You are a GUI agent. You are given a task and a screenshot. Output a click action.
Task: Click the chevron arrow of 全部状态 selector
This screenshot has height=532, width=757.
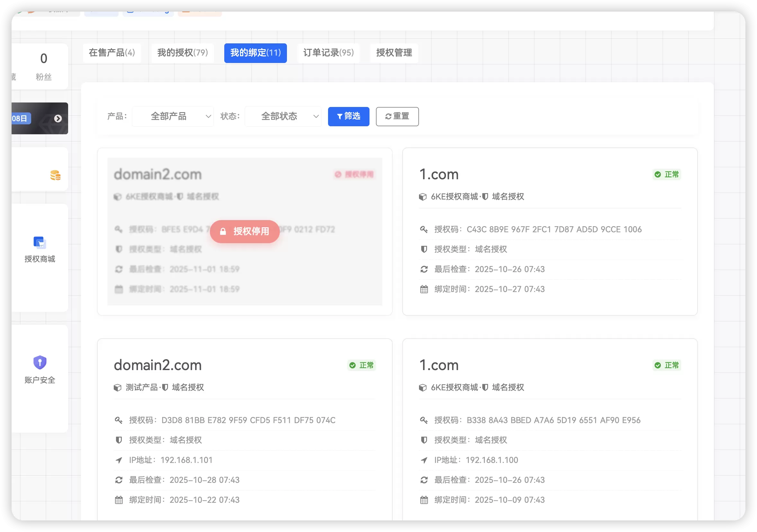316,116
